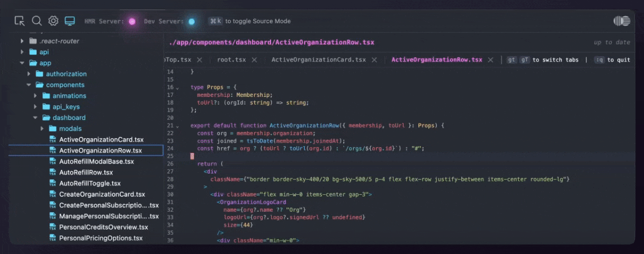
Task: Expand the modals folder
Action: pyautogui.click(x=42, y=129)
